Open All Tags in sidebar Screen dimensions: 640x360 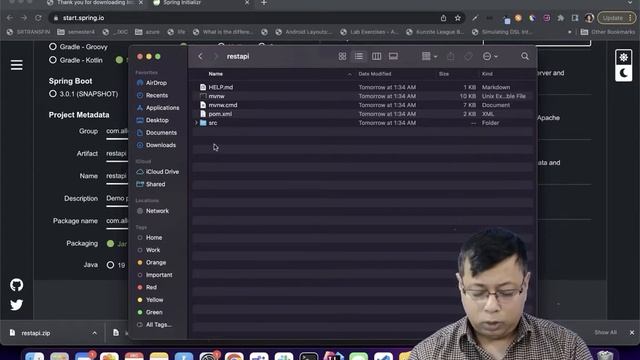point(158,325)
